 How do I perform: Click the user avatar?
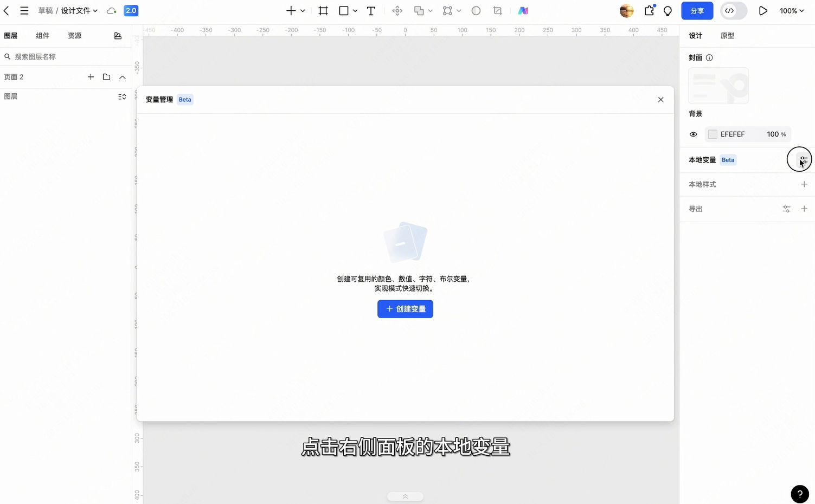(x=627, y=11)
